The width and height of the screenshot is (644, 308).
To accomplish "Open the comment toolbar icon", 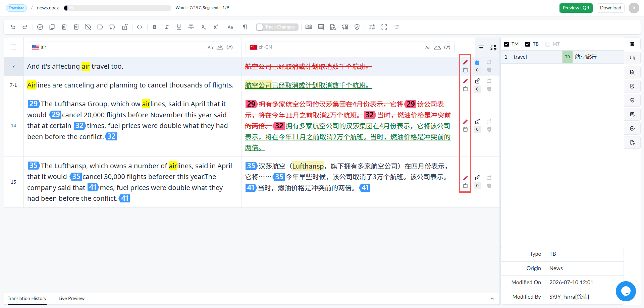I will (321, 27).
